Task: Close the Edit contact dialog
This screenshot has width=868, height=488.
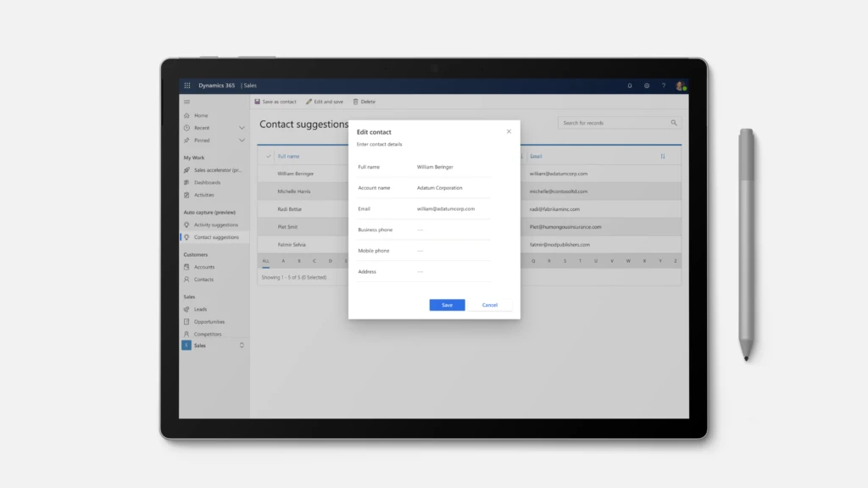Action: 509,131
